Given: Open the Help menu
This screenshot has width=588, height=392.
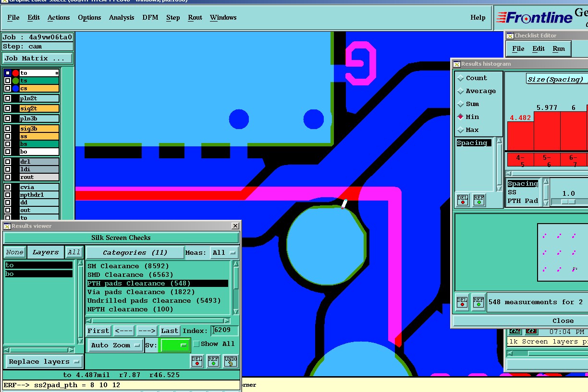Looking at the screenshot, I should [478, 17].
